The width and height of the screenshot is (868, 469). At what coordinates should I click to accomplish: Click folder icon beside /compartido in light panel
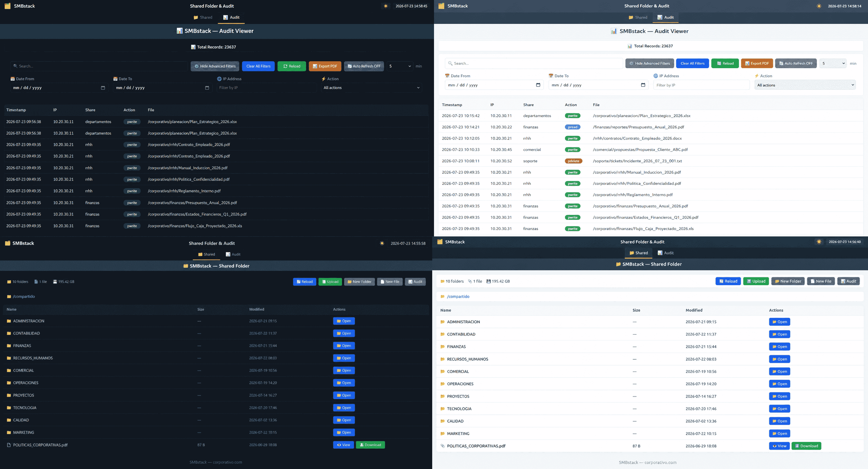[442, 297]
